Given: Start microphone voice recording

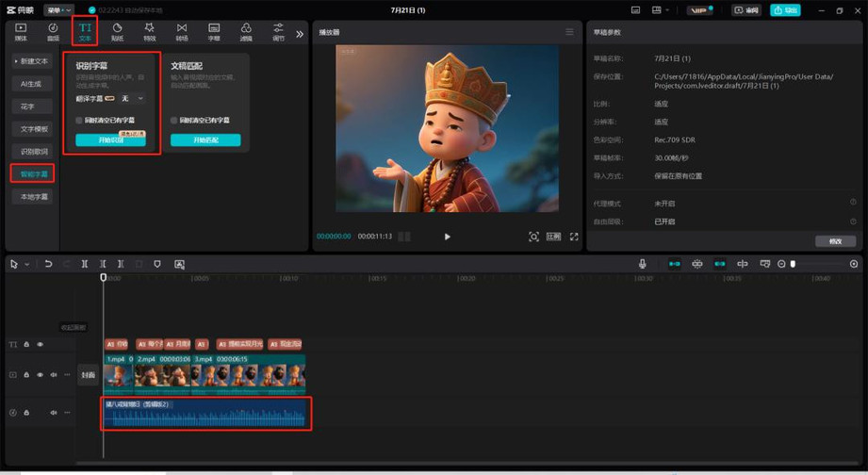Looking at the screenshot, I should [642, 264].
